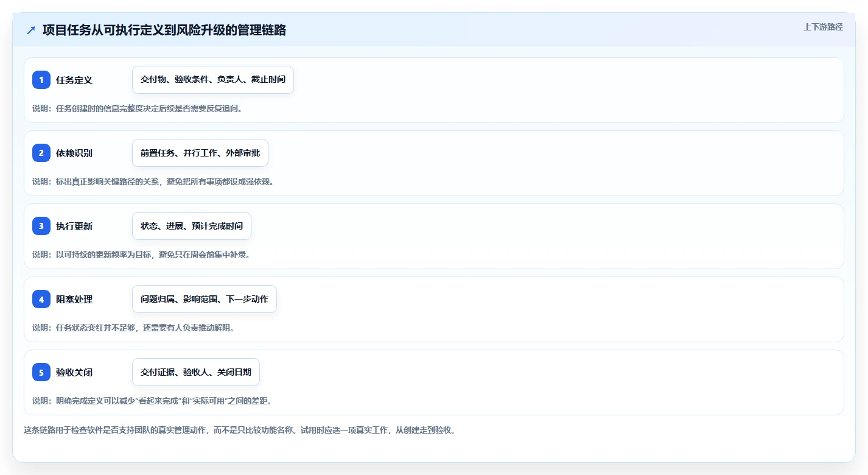Click the 状态、进展、预计完成时间 chip
This screenshot has width=868, height=475.
192,226
